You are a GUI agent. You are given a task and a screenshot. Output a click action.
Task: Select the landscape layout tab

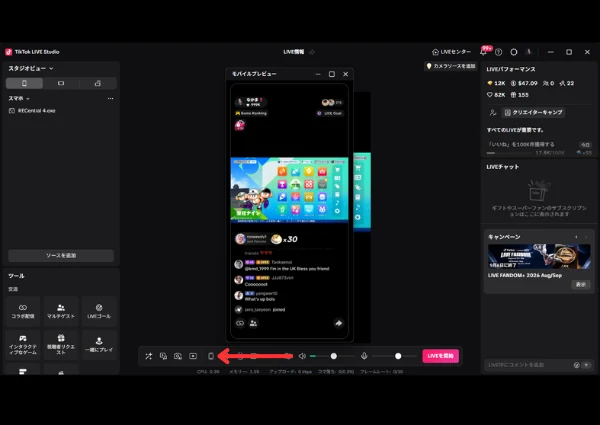[61, 83]
